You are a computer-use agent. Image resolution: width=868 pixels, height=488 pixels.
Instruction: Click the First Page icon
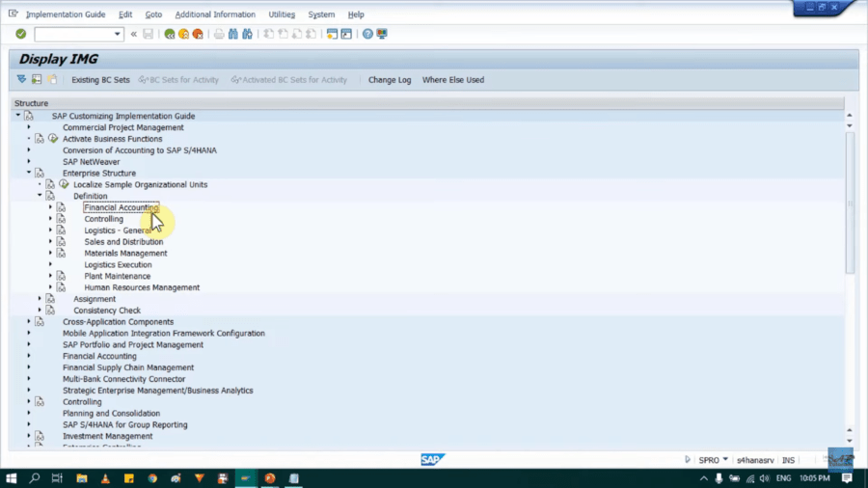tap(268, 35)
